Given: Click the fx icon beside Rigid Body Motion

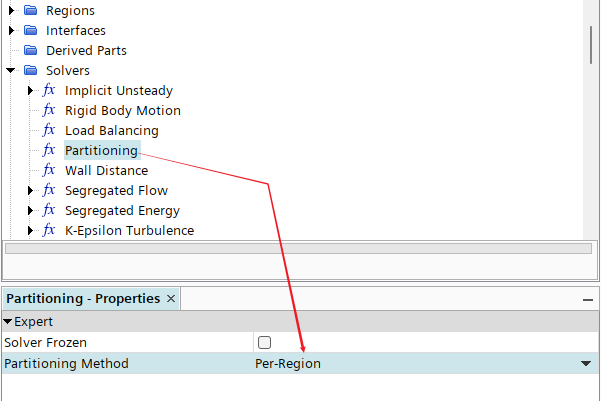Looking at the screenshot, I should click(49, 110).
